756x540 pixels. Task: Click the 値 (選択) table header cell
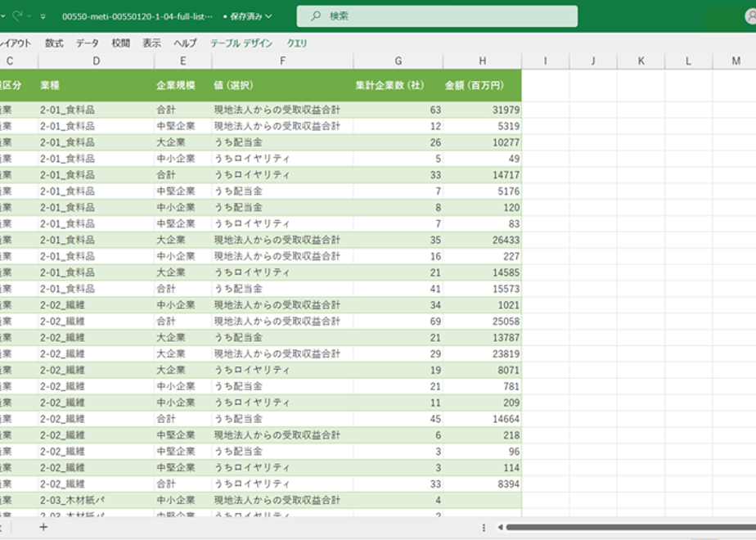(282, 86)
